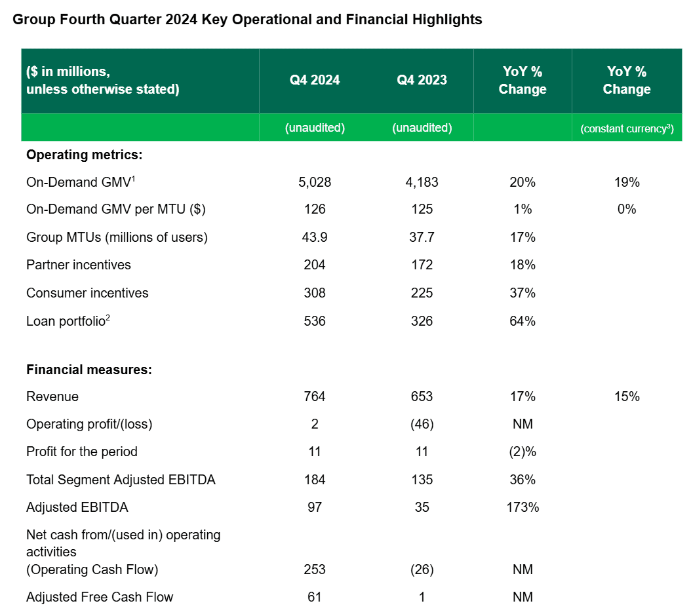Click the value '653' for Revenue
Image resolution: width=691 pixels, height=616 pixels.
[x=422, y=396]
